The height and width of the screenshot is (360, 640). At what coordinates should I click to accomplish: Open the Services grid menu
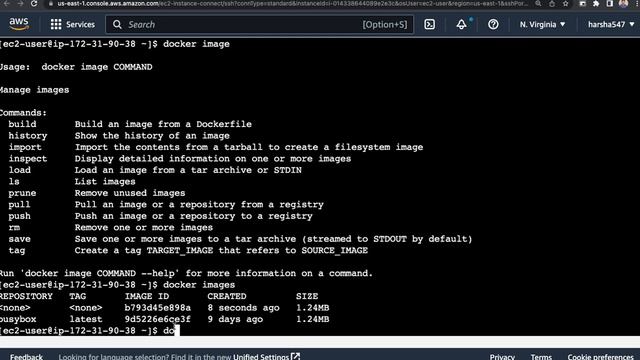73,24
